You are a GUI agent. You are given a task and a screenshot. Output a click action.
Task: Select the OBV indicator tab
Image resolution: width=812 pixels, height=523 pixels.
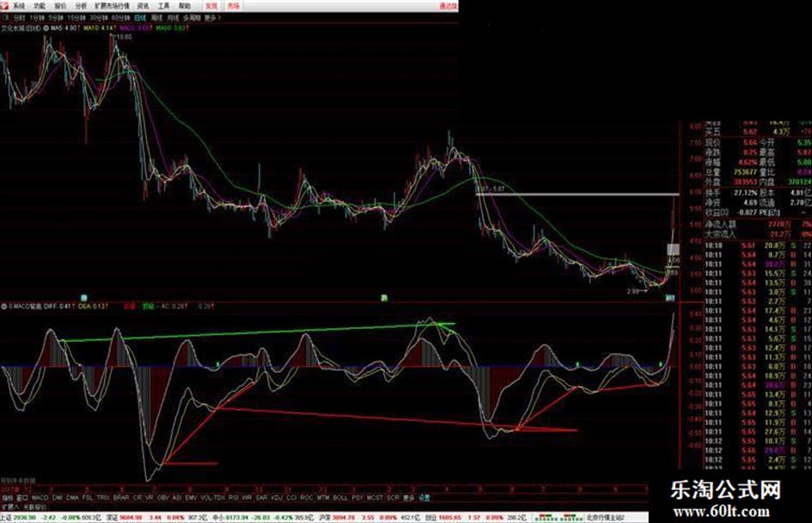pyautogui.click(x=162, y=497)
